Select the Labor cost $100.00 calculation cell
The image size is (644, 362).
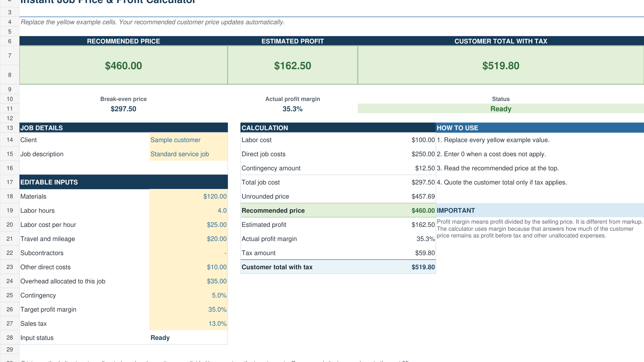423,140
